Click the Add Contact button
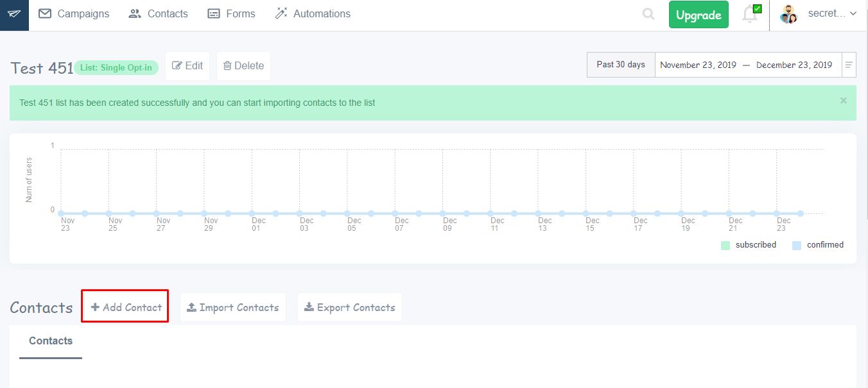This screenshot has height=388, width=868. point(126,307)
